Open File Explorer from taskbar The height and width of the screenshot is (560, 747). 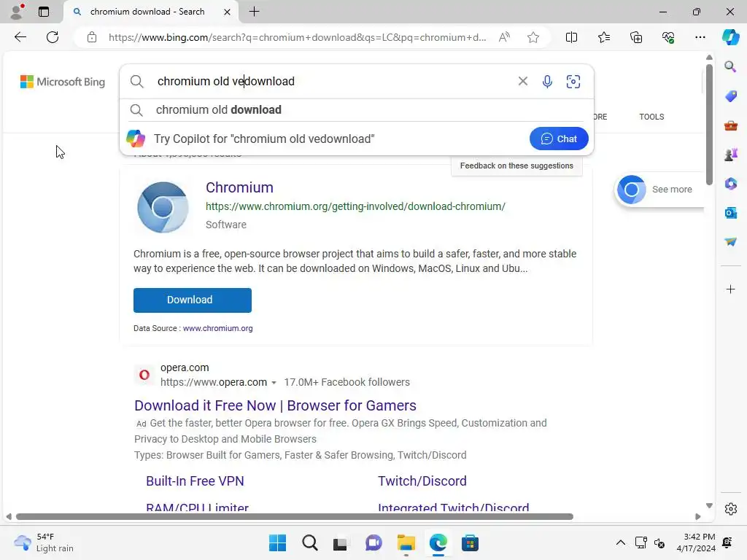[406, 542]
